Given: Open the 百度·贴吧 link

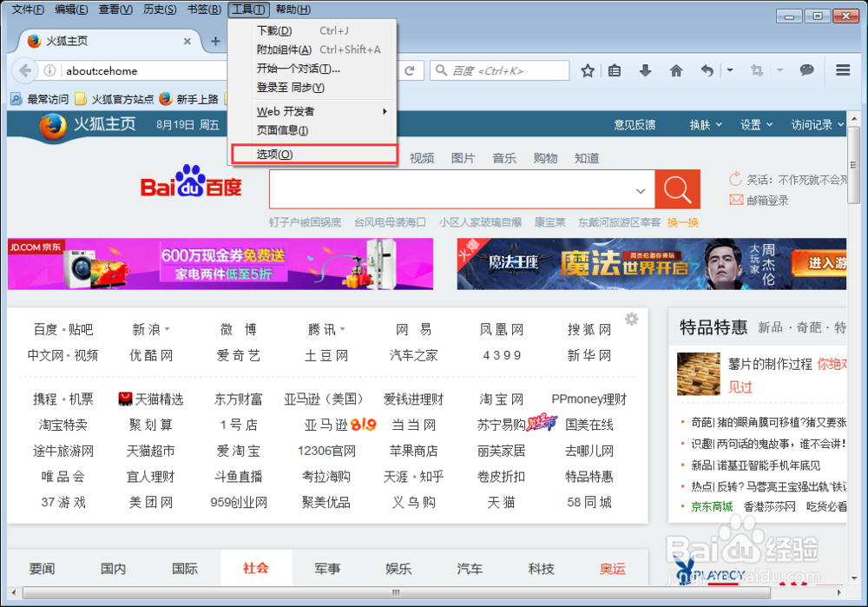Looking at the screenshot, I should pyautogui.click(x=63, y=329).
